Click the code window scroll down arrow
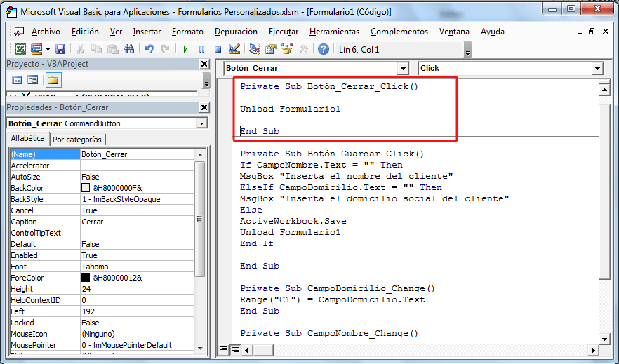The width and height of the screenshot is (619, 364). (x=604, y=339)
